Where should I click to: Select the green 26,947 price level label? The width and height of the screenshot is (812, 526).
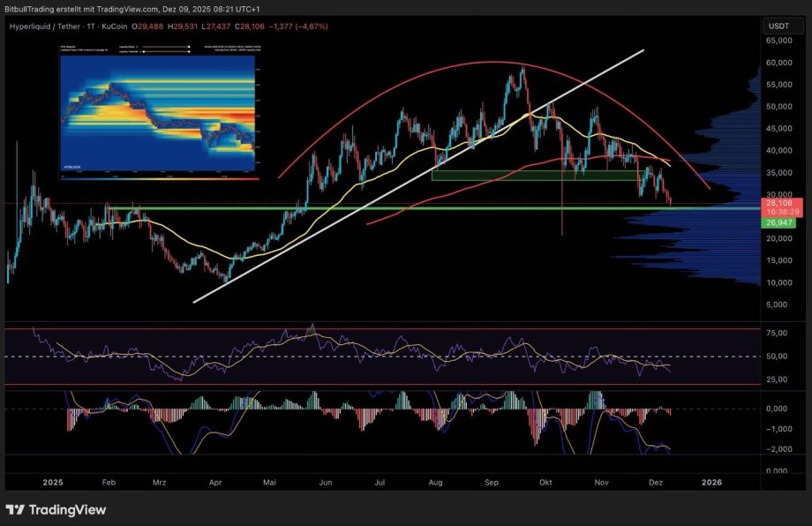778,222
